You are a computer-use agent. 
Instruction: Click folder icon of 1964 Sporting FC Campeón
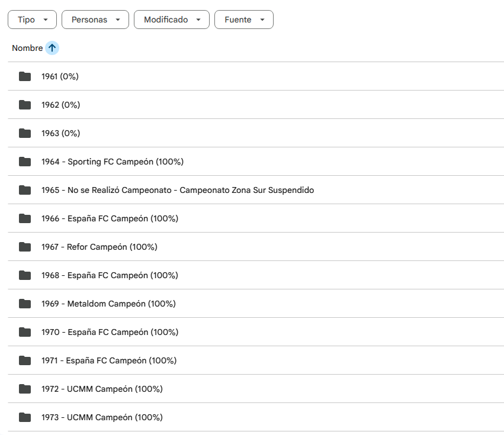[25, 162]
